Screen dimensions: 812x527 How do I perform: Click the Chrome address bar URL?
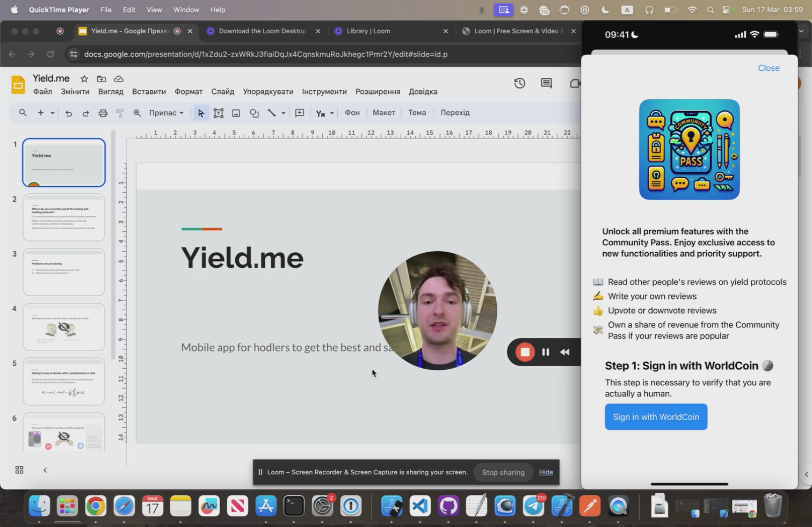[x=266, y=54]
